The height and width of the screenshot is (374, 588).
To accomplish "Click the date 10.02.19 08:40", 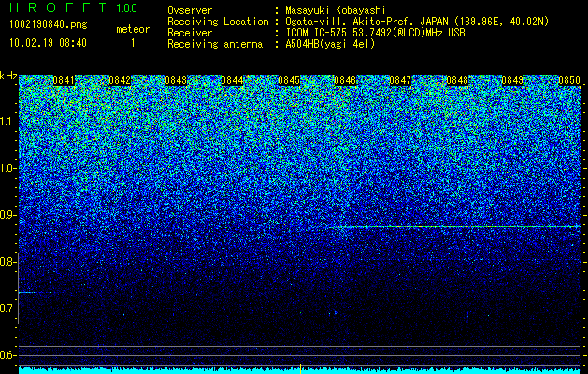I will coord(48,43).
